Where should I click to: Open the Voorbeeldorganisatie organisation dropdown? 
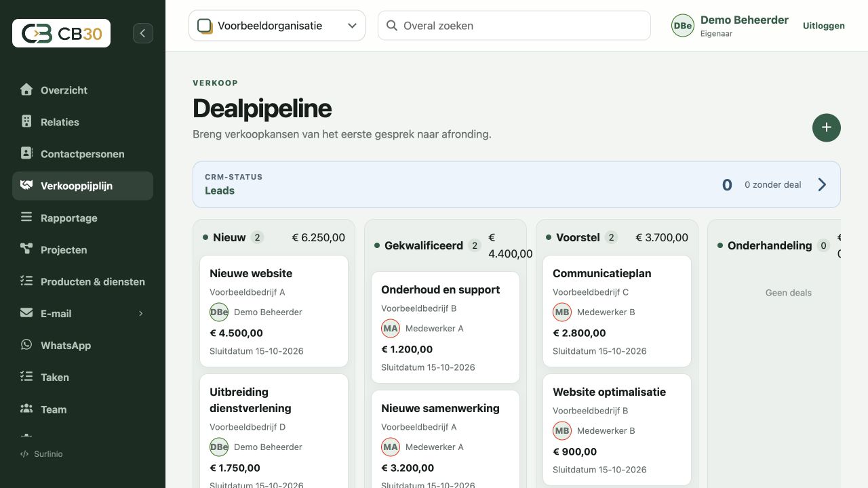pyautogui.click(x=277, y=26)
